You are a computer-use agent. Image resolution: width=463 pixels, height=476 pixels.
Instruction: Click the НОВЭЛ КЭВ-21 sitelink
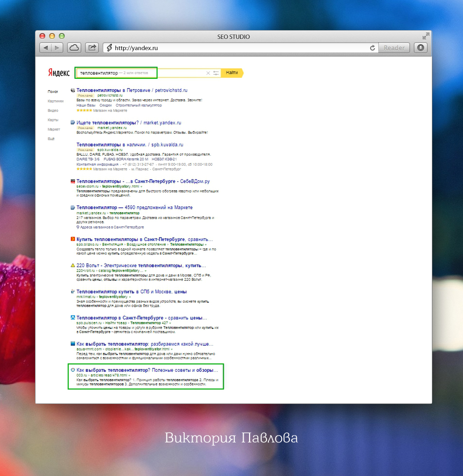click(164, 159)
